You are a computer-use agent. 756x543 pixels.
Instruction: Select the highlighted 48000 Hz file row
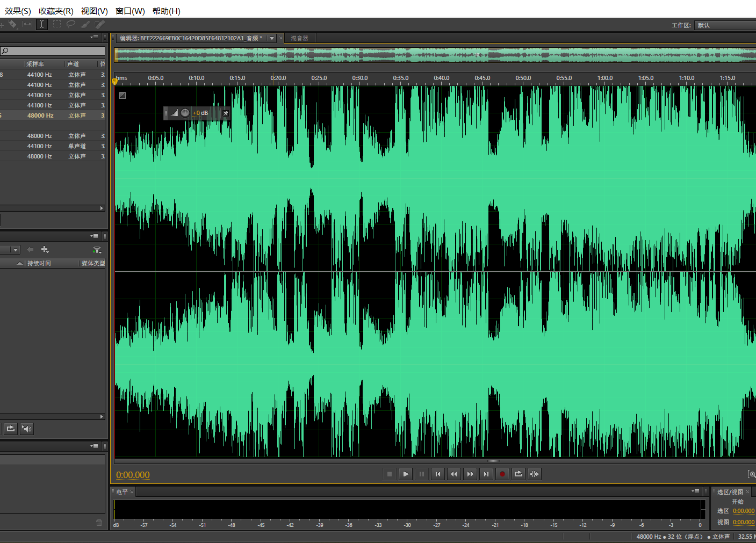click(53, 115)
